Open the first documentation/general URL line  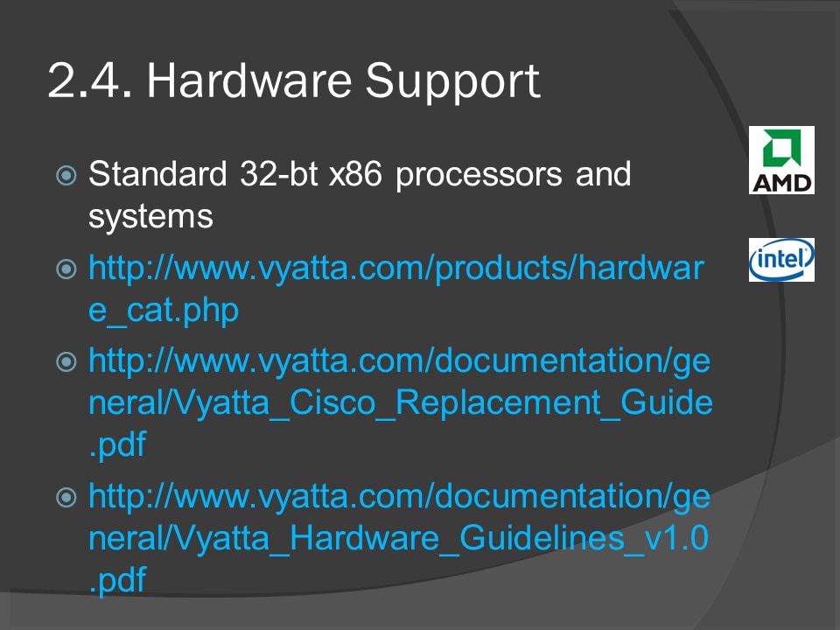400,361
